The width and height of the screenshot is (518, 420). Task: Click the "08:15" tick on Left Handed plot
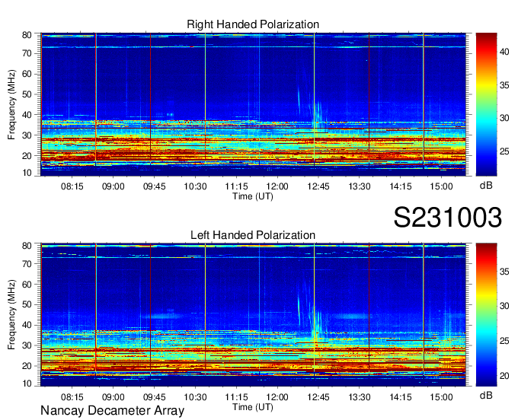pyautogui.click(x=72, y=397)
